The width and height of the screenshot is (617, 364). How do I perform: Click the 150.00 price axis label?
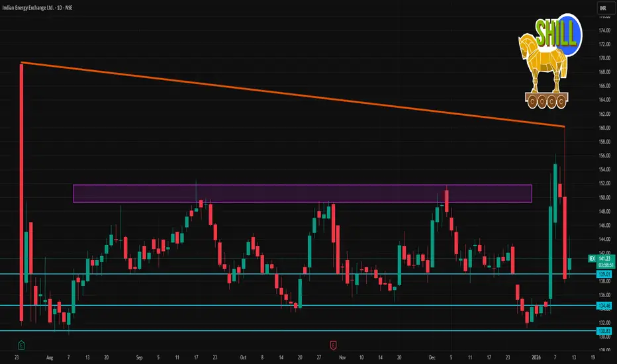[x=605, y=197]
